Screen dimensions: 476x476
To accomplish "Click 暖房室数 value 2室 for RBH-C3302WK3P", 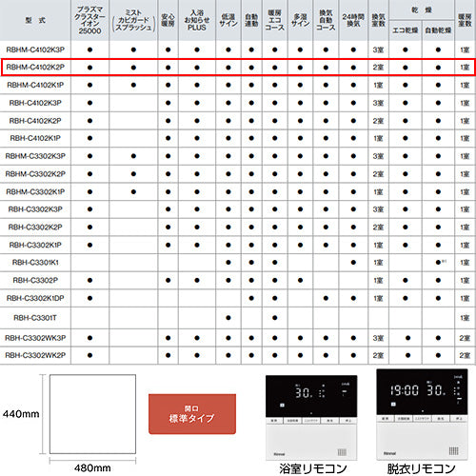I will pos(465,338).
